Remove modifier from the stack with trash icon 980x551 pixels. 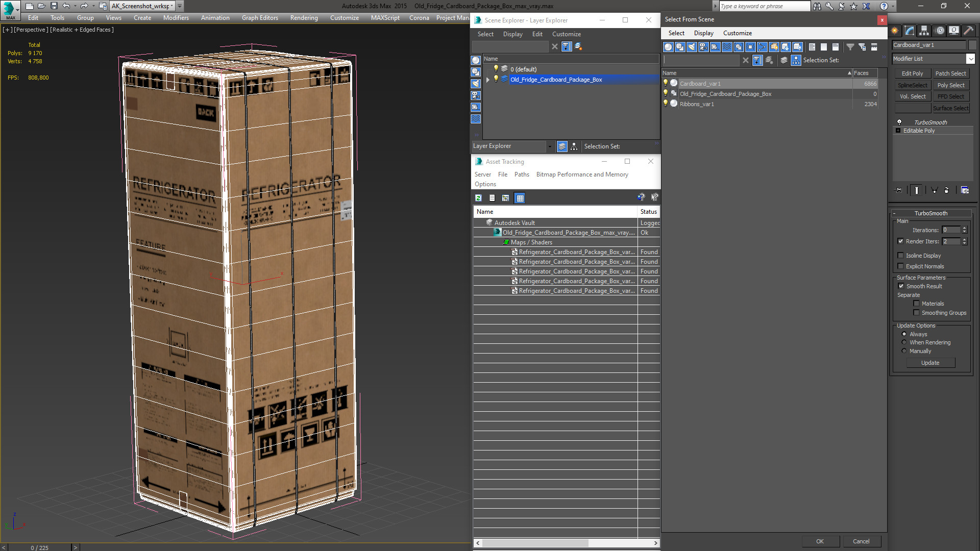[x=946, y=190]
